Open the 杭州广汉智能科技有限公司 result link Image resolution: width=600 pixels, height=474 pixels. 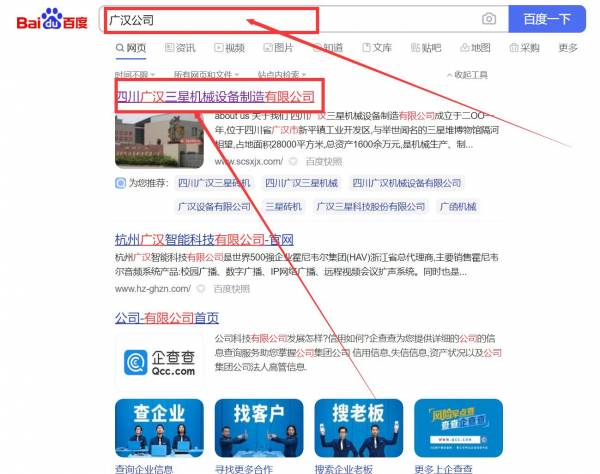point(204,240)
